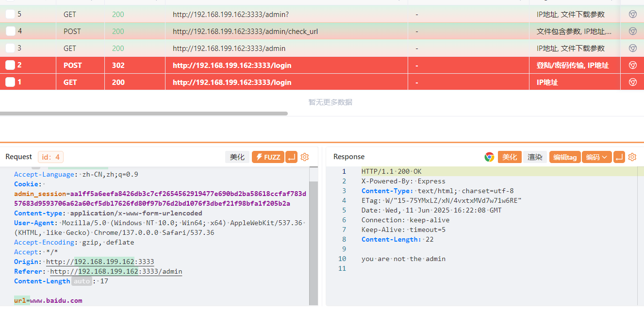Tick checkbox for row 1 GET login
The width and height of the screenshot is (644, 312).
coord(10,82)
